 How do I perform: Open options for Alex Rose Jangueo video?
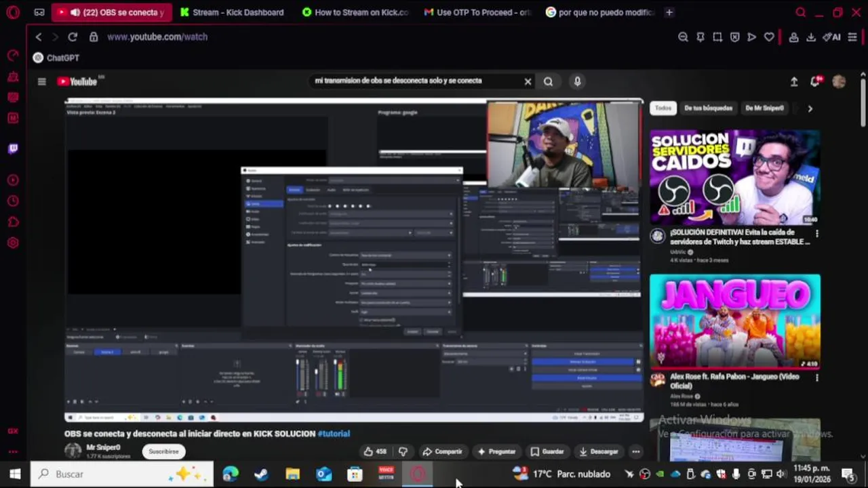pos(816,378)
